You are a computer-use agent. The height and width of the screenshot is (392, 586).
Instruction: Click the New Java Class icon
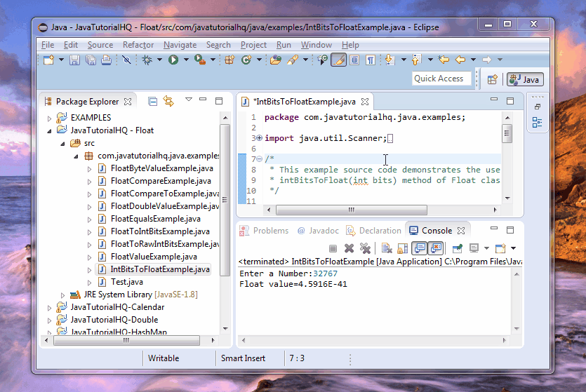coord(246,60)
